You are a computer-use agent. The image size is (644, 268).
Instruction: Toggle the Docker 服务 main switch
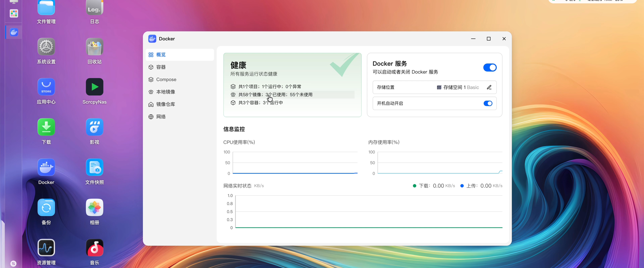[x=490, y=68]
